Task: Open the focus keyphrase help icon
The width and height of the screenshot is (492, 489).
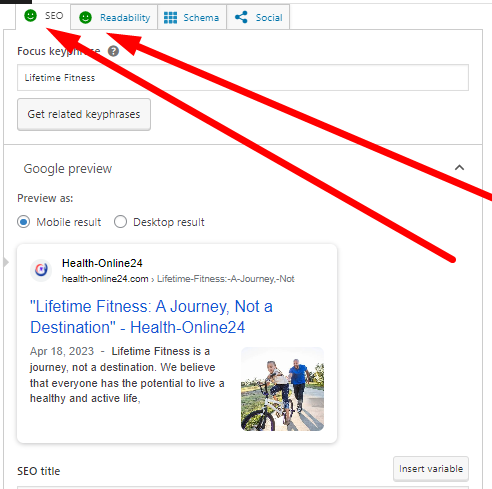Action: pos(113,51)
